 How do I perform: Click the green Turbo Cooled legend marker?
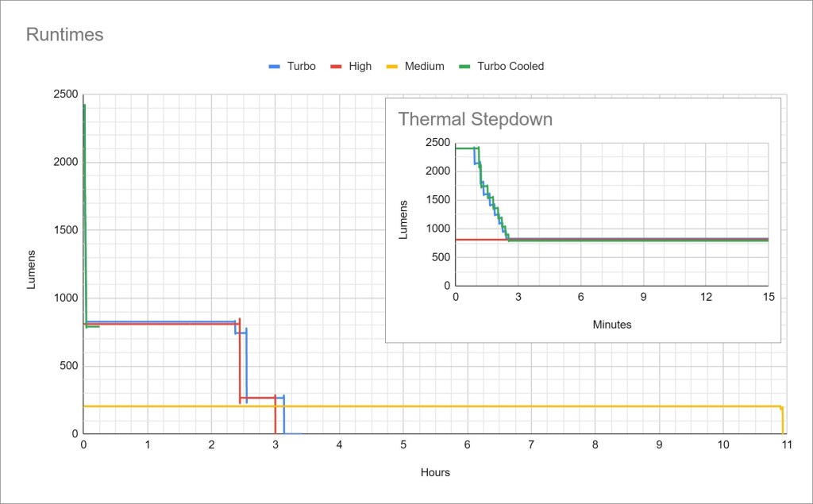[464, 67]
